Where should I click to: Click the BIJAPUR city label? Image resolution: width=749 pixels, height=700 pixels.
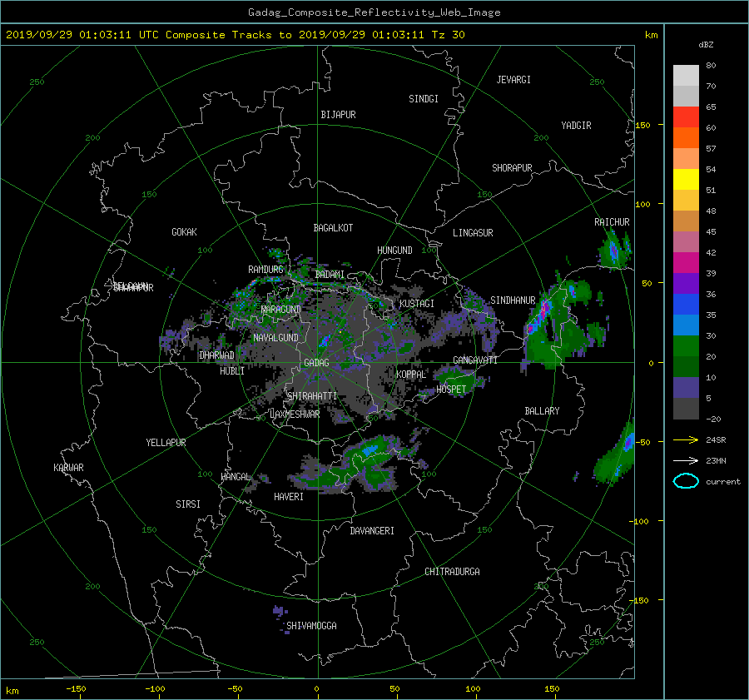point(338,115)
